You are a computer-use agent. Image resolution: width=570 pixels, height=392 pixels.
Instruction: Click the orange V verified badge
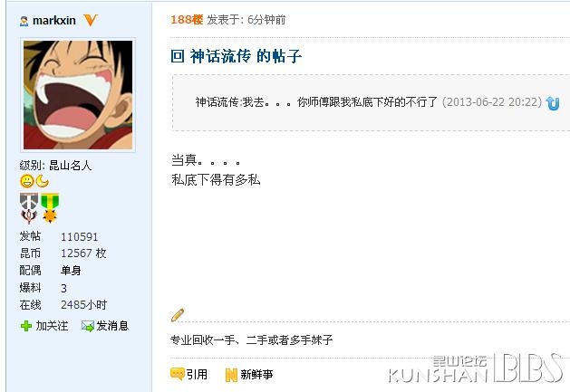point(90,20)
